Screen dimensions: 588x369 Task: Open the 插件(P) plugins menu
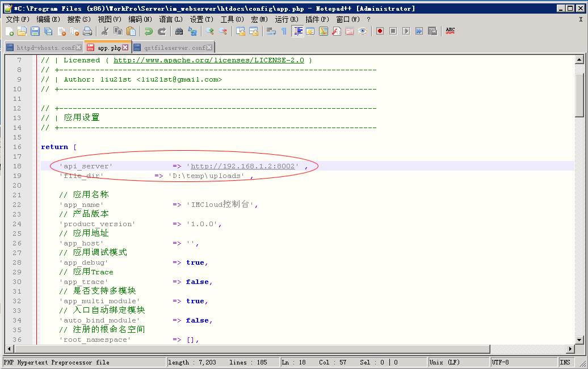(x=317, y=19)
